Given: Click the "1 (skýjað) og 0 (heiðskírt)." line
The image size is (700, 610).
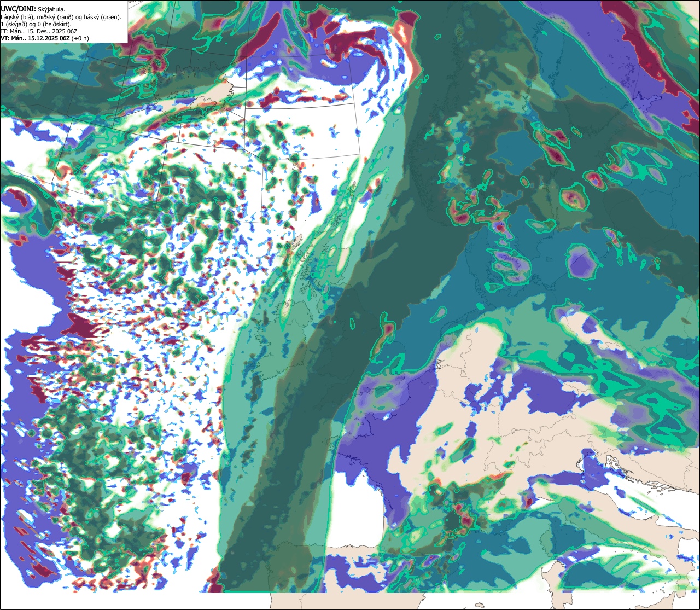Looking at the screenshot, I should [36, 24].
